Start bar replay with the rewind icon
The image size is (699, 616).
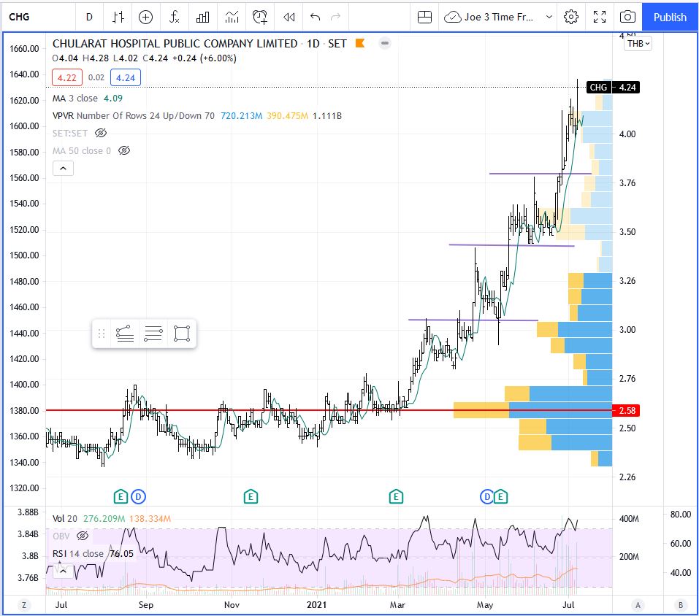coord(289,17)
